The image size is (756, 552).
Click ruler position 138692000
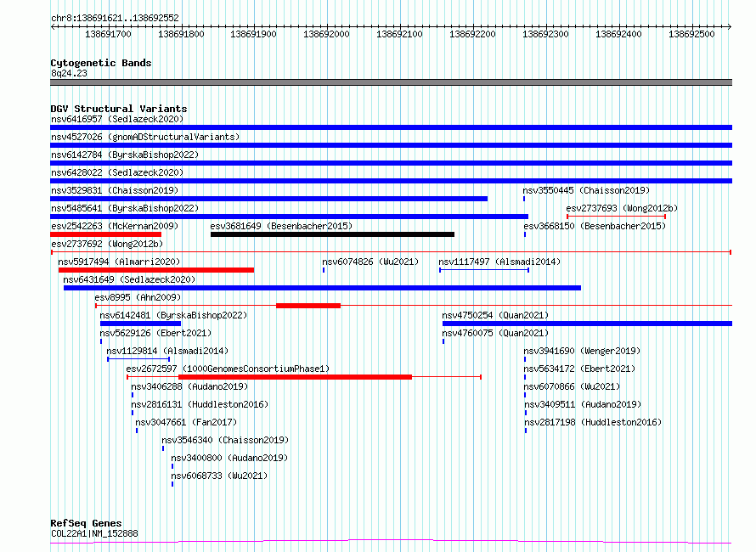coord(326,34)
